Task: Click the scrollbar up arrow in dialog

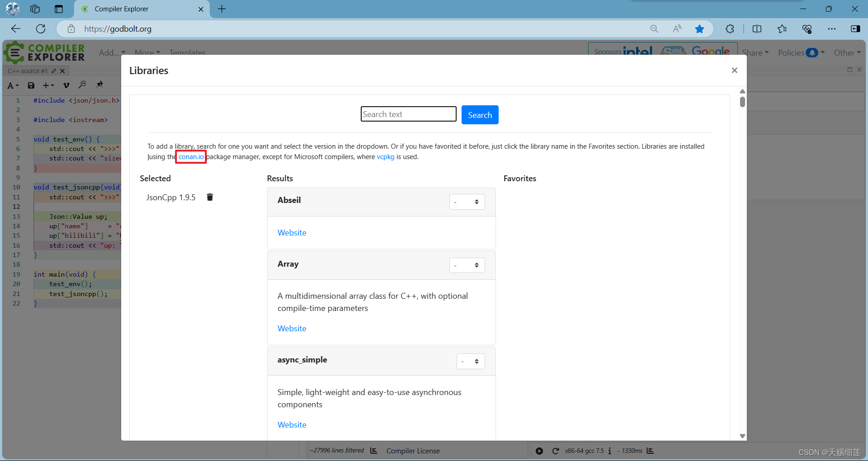Action: click(742, 91)
